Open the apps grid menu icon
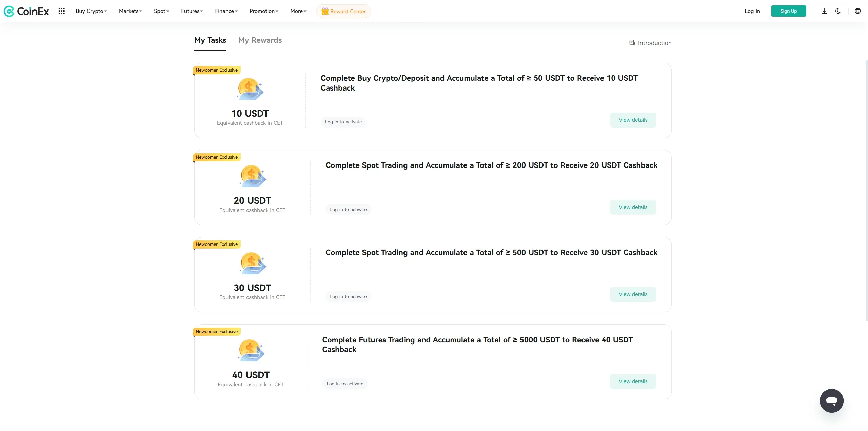868x431 pixels. point(61,11)
